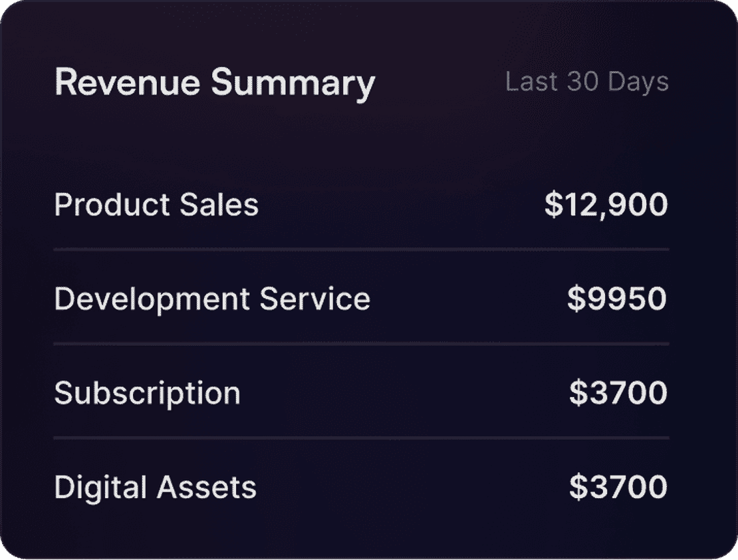Click the divider line beneath Product Sales
Viewport: 738px width, 560px height.
(361, 249)
